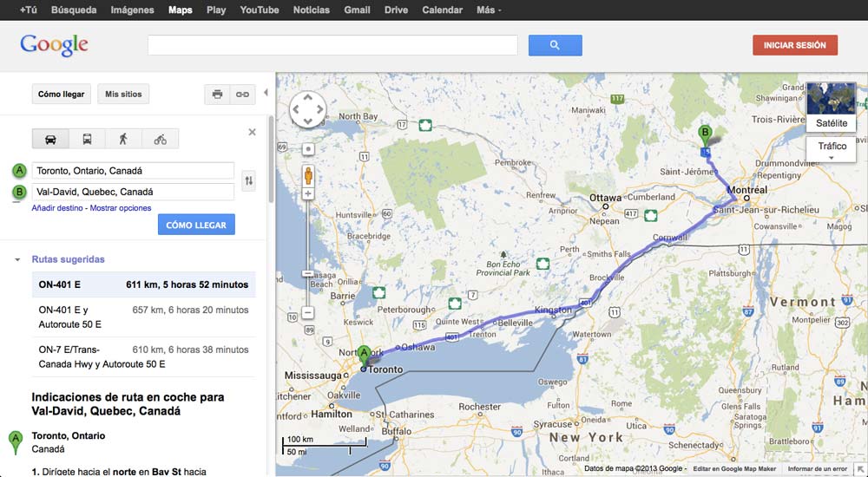This screenshot has height=477, width=868.
Task: Click the blue search magnifier button
Action: coord(556,45)
